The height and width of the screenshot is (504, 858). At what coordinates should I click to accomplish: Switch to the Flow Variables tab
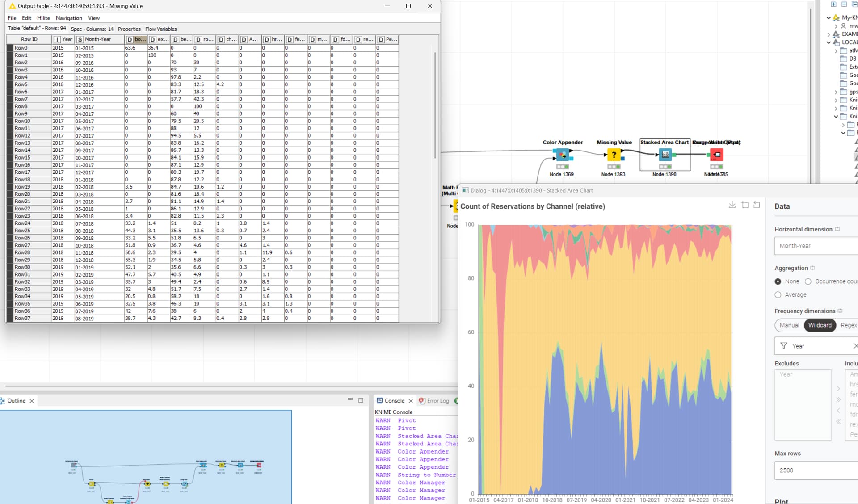coord(161,29)
